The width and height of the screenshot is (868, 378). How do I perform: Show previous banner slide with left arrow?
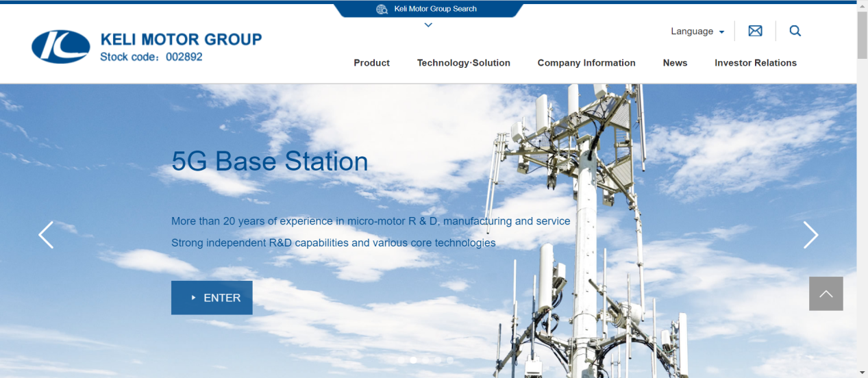click(x=46, y=235)
